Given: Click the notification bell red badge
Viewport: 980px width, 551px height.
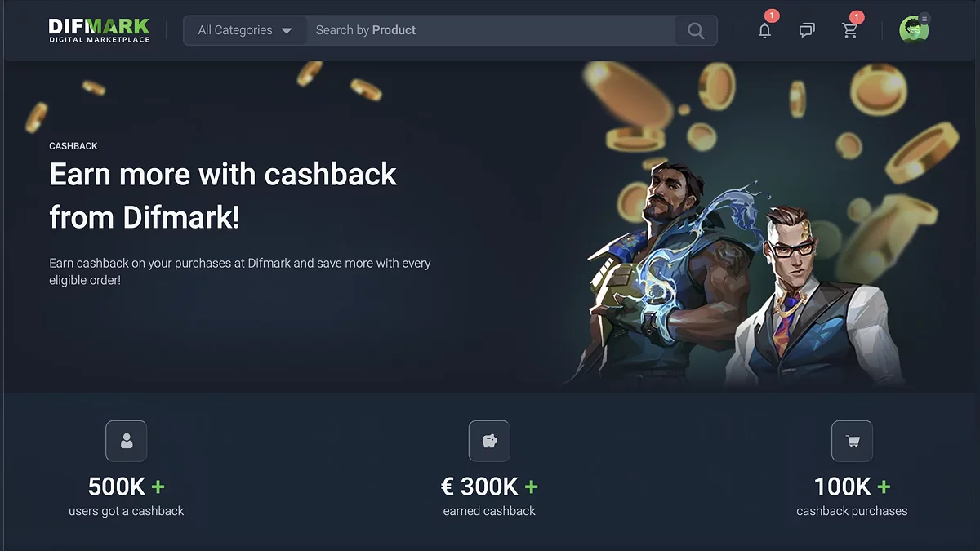Looking at the screenshot, I should click(x=772, y=16).
